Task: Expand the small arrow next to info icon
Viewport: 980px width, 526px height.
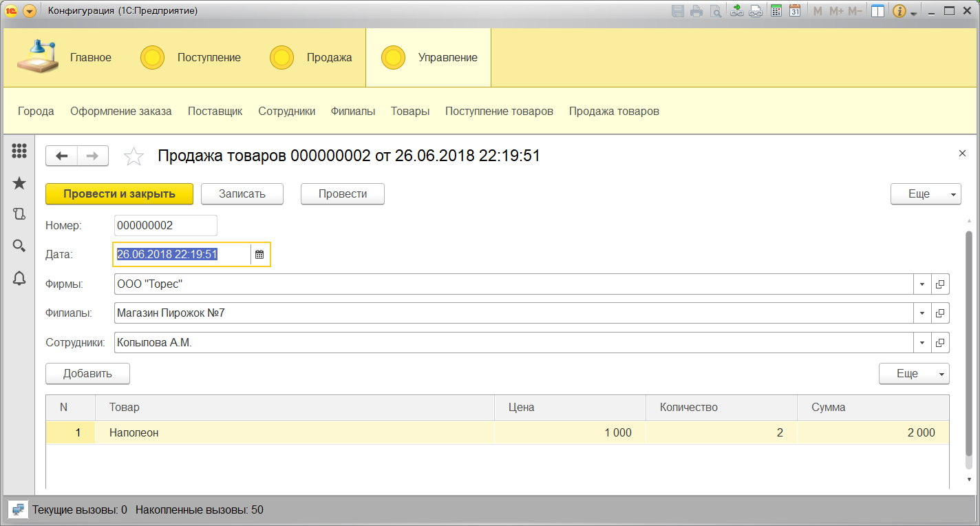Action: tap(914, 13)
